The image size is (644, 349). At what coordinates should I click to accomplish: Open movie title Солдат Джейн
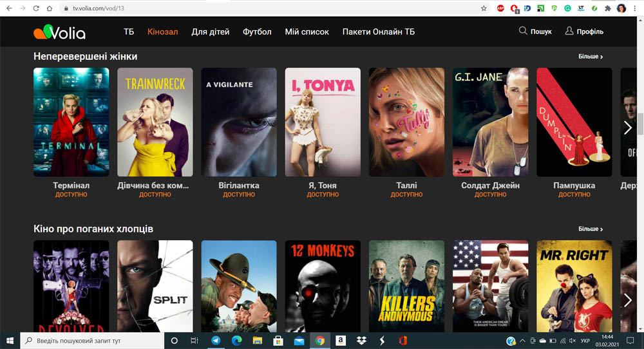(490, 185)
